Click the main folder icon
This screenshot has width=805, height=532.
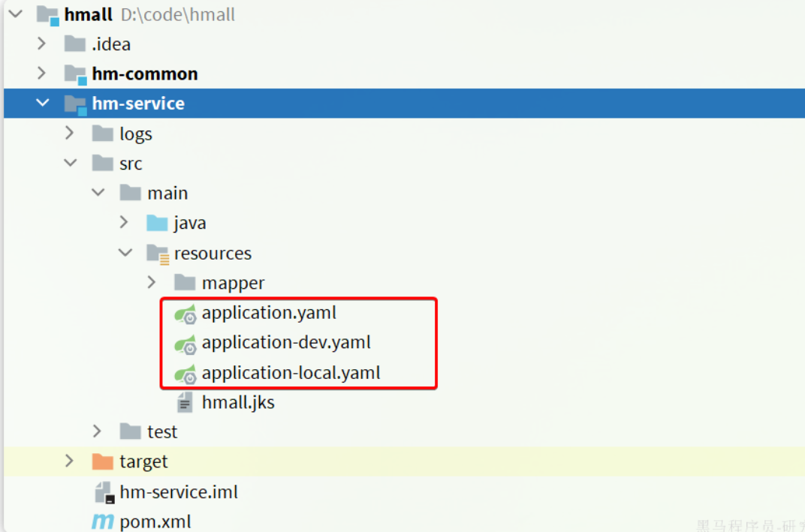coord(131,193)
